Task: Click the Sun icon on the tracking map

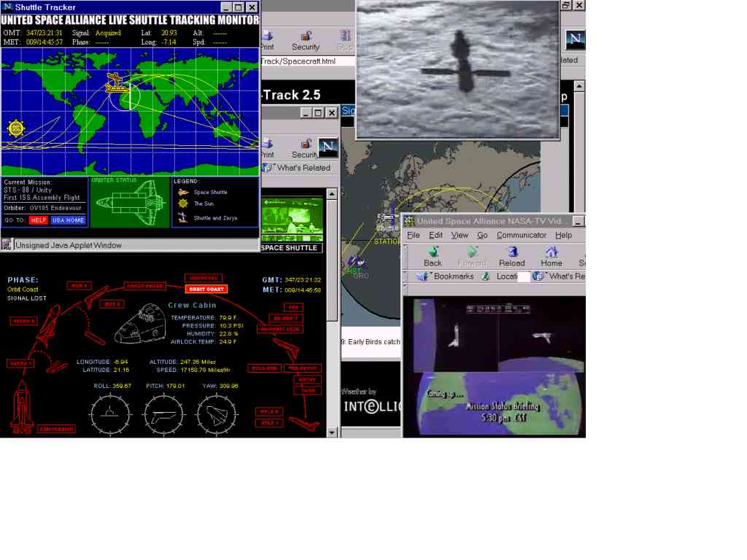Action: pos(16,128)
